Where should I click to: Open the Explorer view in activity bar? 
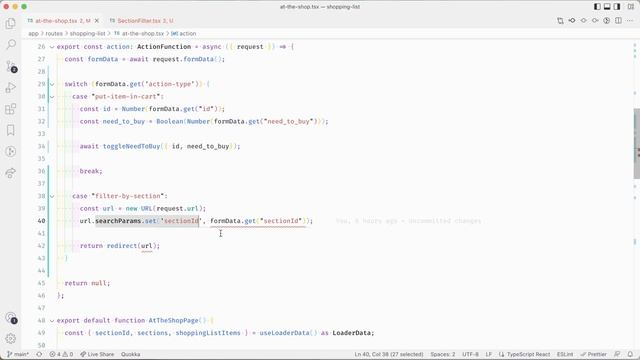[x=11, y=24]
